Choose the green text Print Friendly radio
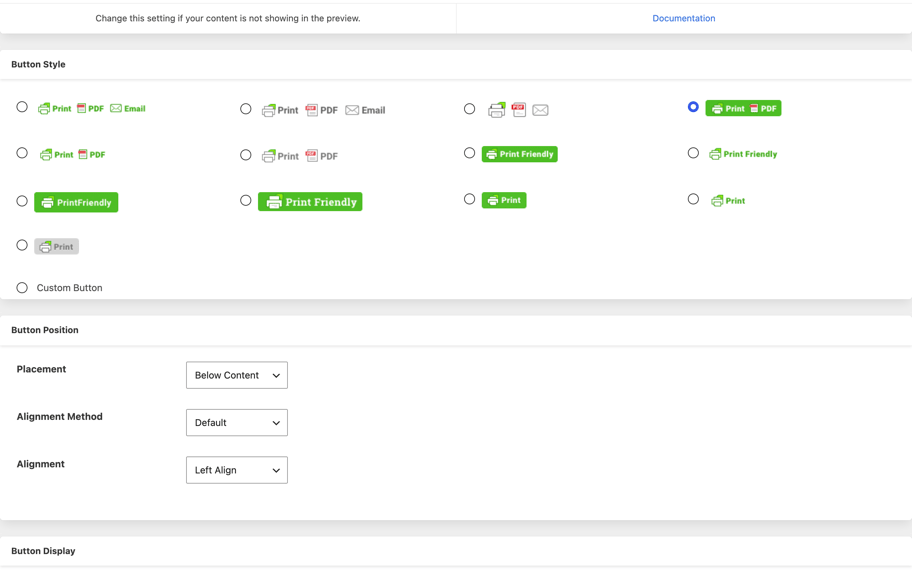912x570 pixels. pos(693,153)
